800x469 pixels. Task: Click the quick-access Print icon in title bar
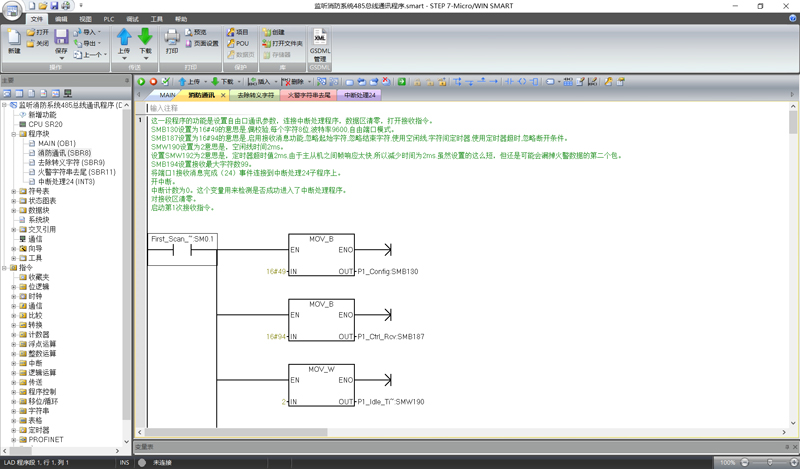[66, 6]
